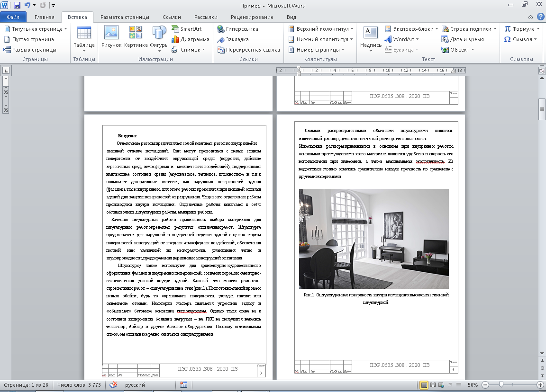Switch to Full Screen Reading view
This screenshot has height=392, width=546.
[433, 385]
